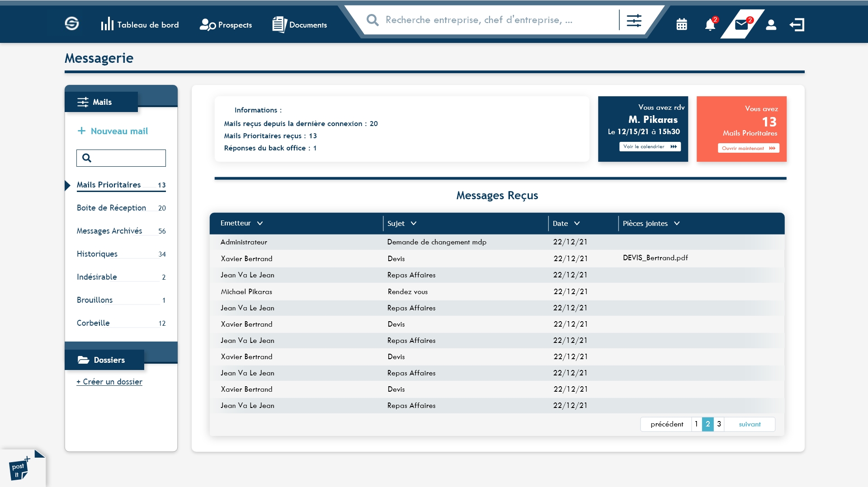This screenshot has width=868, height=487.
Task: Click Rendez vous subject
Action: [x=407, y=292]
